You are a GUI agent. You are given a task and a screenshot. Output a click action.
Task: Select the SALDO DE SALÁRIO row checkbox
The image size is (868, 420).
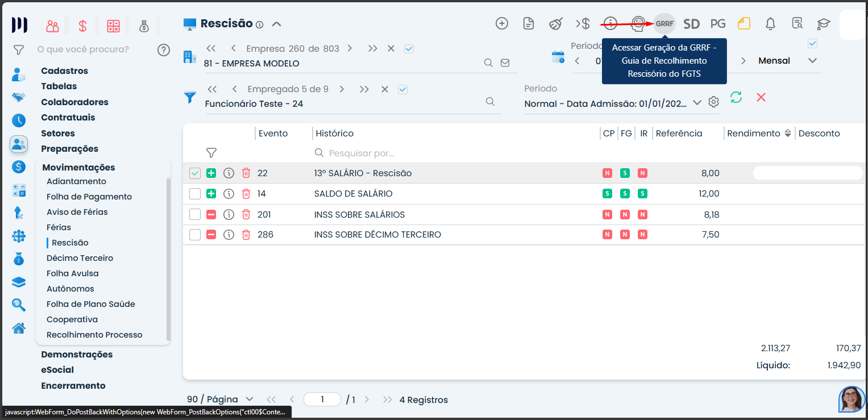[195, 194]
